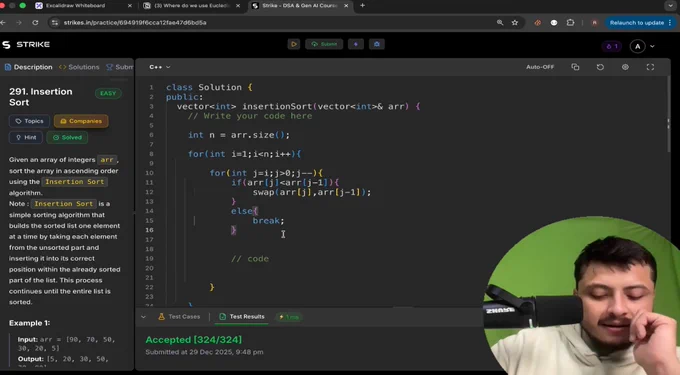Click the Accepted [324/324] result text
This screenshot has height=375, width=680.
(x=193, y=340)
